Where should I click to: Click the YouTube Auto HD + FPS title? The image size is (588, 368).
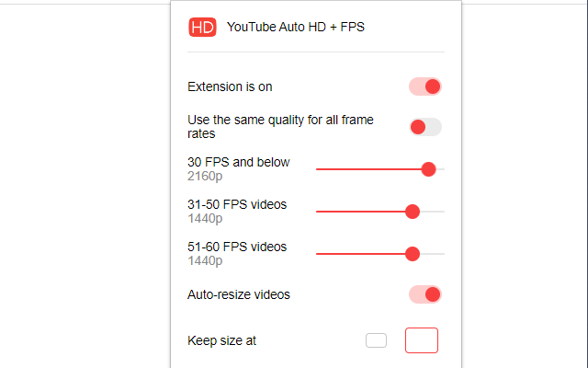tap(295, 28)
